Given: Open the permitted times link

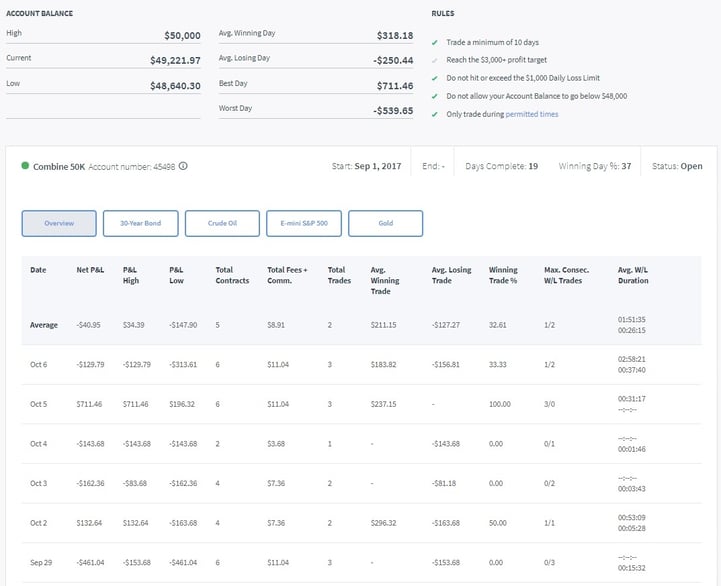Looking at the screenshot, I should pyautogui.click(x=531, y=114).
